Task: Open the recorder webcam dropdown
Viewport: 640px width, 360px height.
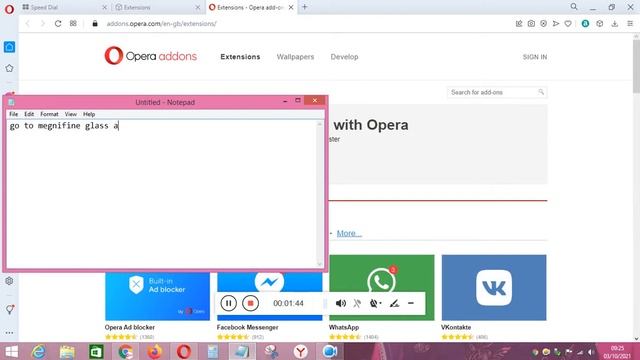Action: 375,303
